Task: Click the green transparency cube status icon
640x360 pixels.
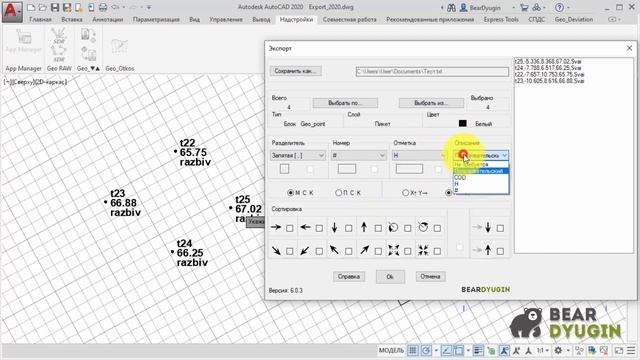Action: pos(491,350)
